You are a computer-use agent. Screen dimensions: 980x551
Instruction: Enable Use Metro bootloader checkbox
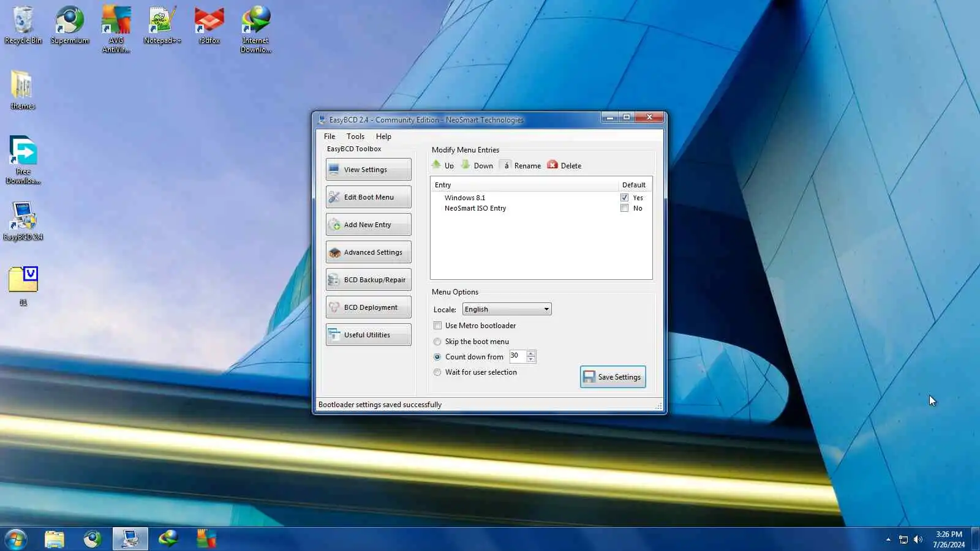pos(437,326)
